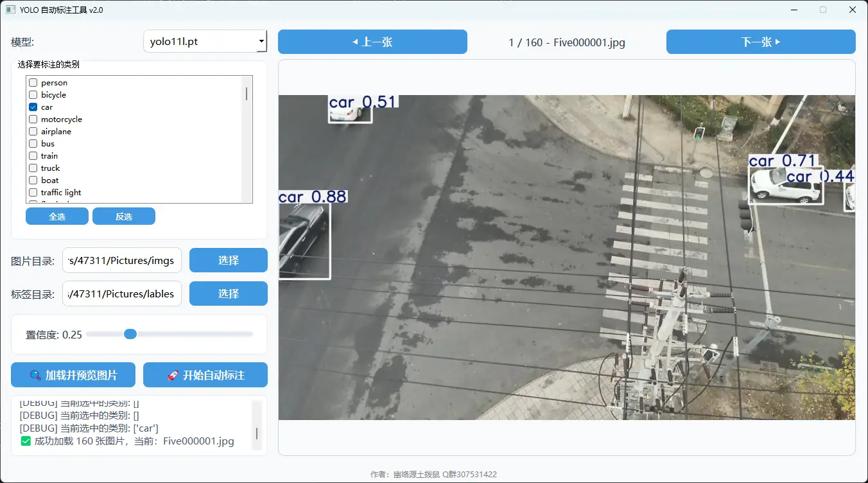
Task: Click the left arrow icon for previous image
Action: click(x=355, y=42)
